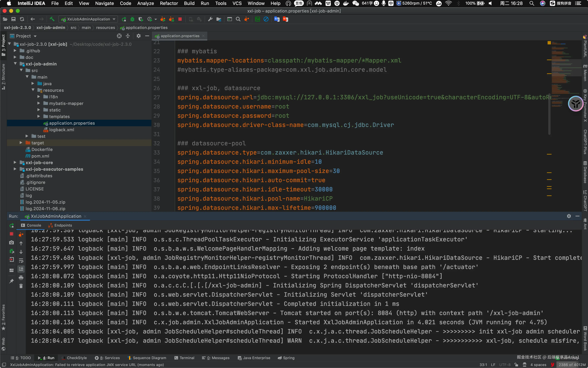The width and height of the screenshot is (588, 368).
Task: Open Settings via the wrench icon
Action: 210,19
